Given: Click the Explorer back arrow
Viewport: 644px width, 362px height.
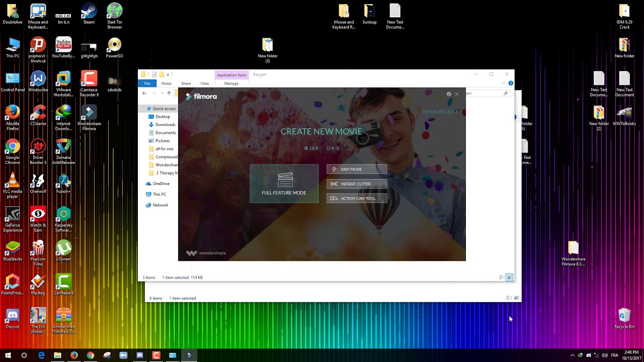Looking at the screenshot, I should 144,93.
